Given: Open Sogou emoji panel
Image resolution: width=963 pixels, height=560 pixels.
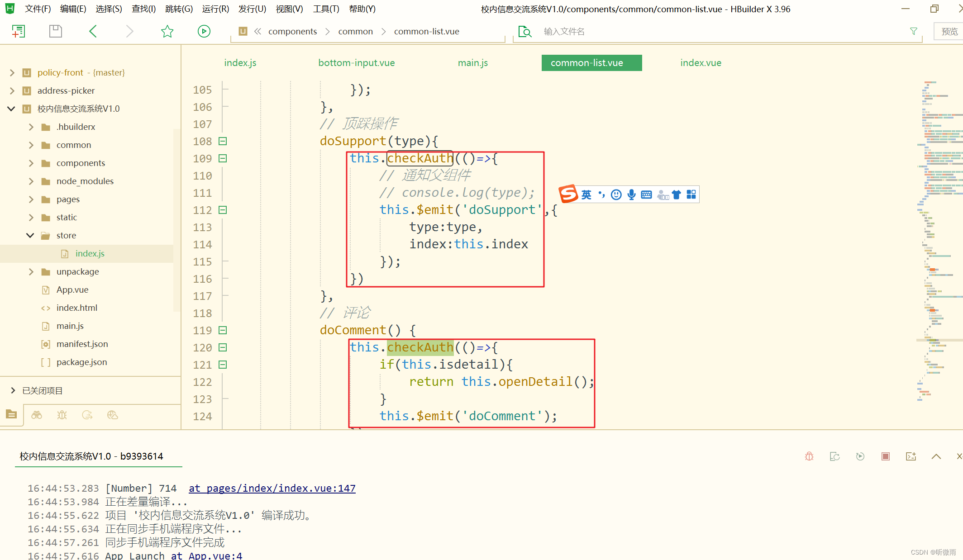Looking at the screenshot, I should [616, 195].
